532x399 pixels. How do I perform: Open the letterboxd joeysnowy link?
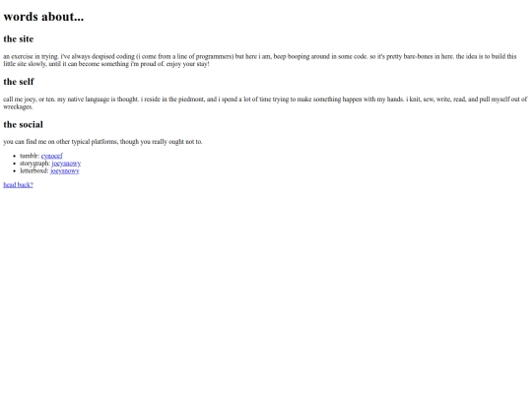[64, 170]
